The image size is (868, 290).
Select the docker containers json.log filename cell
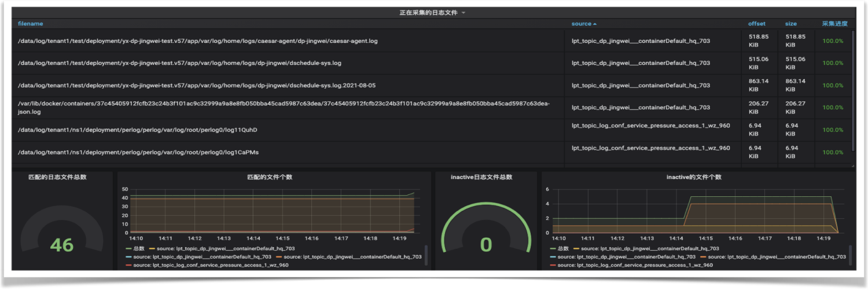(x=289, y=108)
